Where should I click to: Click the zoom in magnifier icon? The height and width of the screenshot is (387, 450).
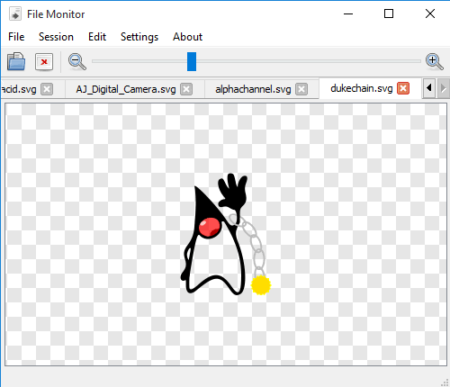(x=435, y=62)
